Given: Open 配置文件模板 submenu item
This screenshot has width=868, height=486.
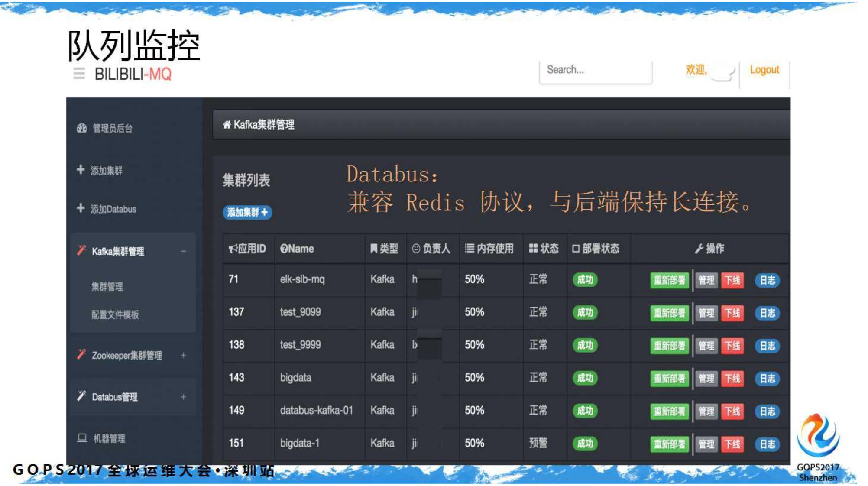Looking at the screenshot, I should coord(115,314).
